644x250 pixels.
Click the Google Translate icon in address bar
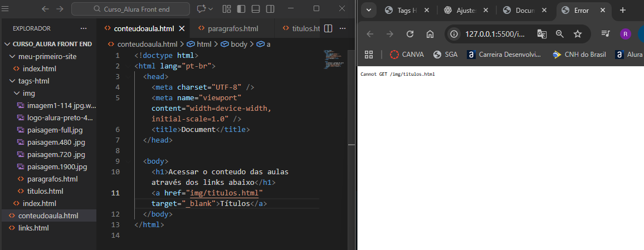tap(541, 34)
